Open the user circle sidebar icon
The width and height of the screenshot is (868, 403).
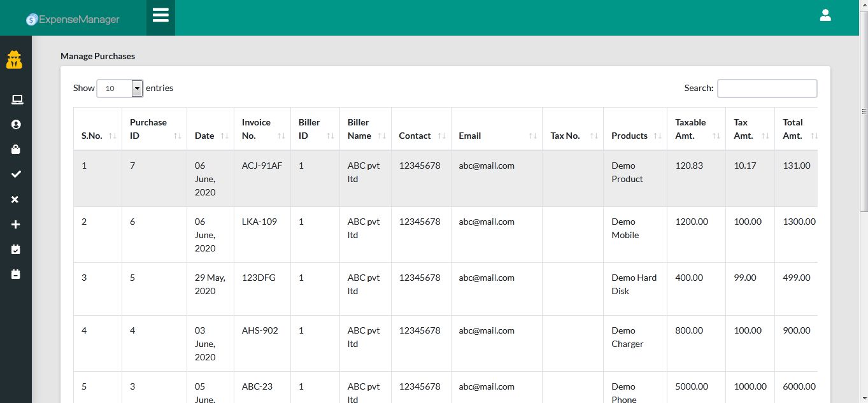coord(16,125)
